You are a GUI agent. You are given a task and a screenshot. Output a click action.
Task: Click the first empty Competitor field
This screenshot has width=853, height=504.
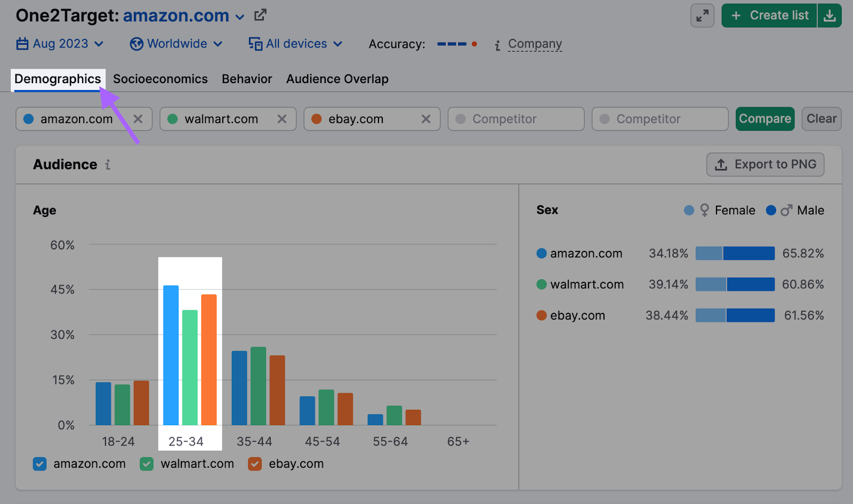[x=516, y=119]
